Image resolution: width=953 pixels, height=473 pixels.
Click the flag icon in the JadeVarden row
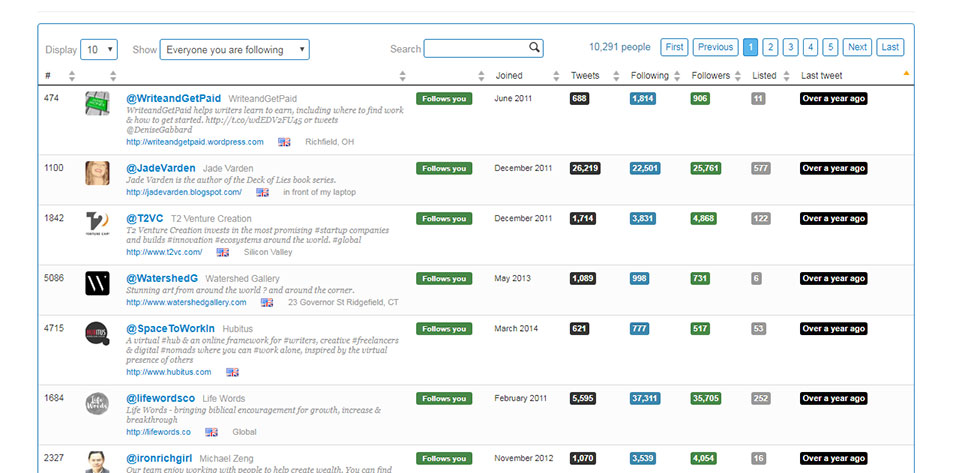[263, 192]
